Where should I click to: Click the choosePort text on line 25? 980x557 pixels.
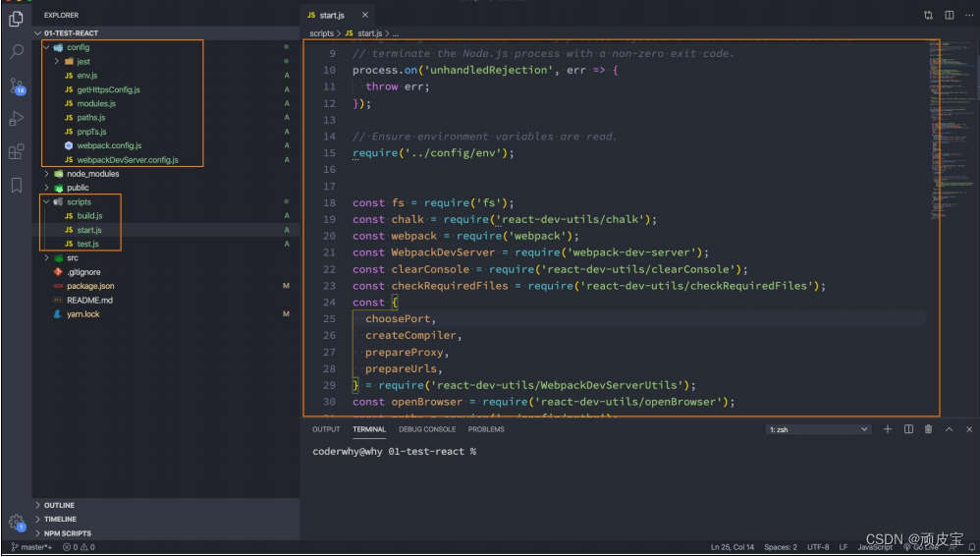(x=398, y=319)
